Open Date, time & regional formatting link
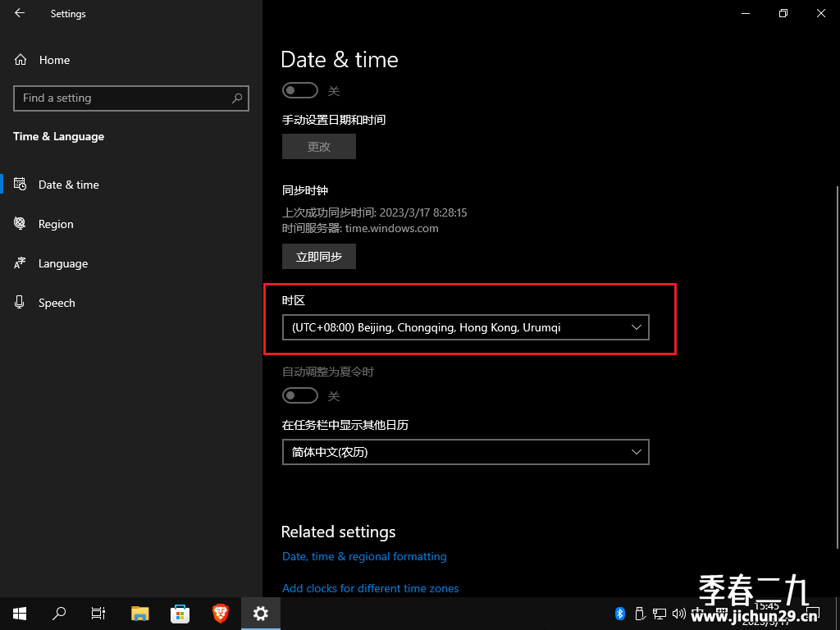The width and height of the screenshot is (840, 630). 364,557
